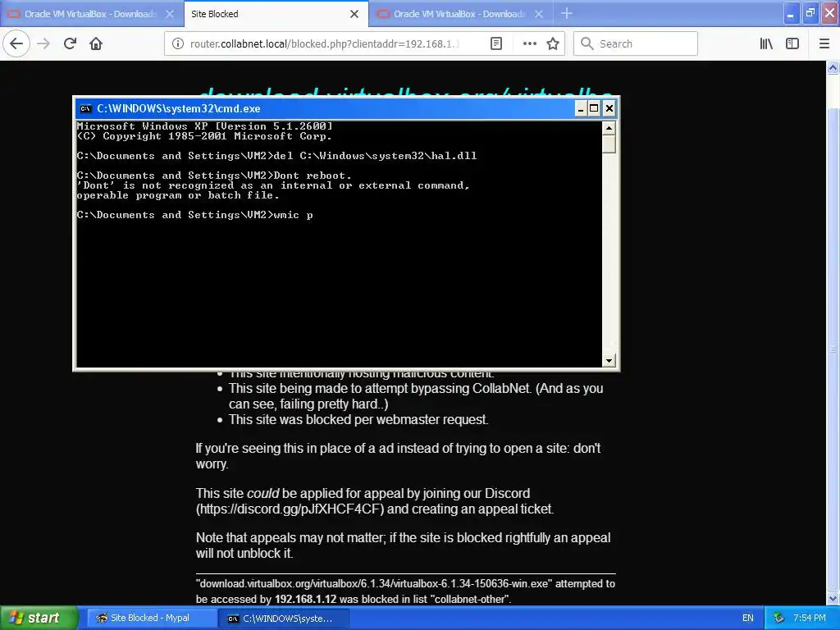Click 'This site was blocked per webmaster request.'
Viewport: 840px width, 630px height.
point(358,419)
